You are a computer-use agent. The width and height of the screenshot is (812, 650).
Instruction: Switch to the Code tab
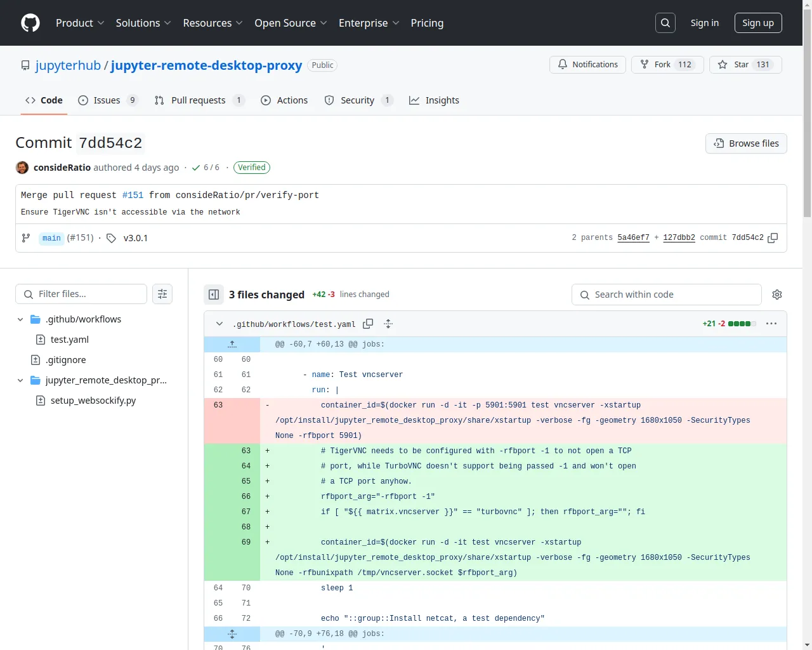coord(44,100)
